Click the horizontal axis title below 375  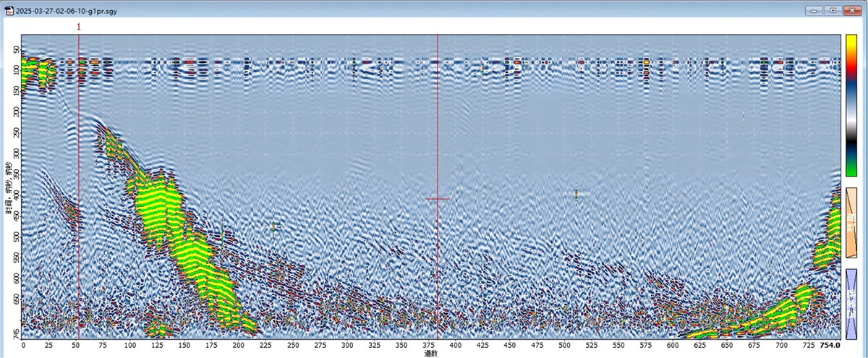[431, 354]
